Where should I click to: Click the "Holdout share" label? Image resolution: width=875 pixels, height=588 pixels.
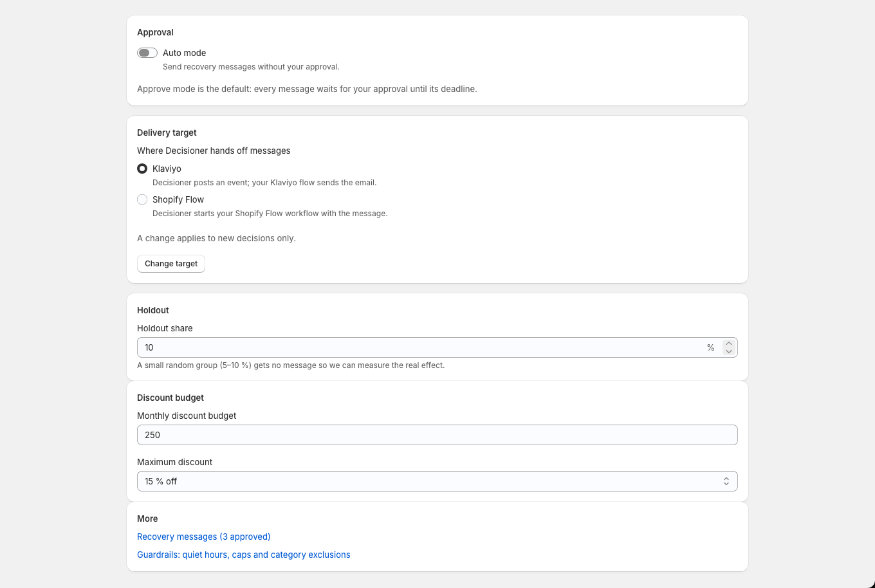pos(165,328)
